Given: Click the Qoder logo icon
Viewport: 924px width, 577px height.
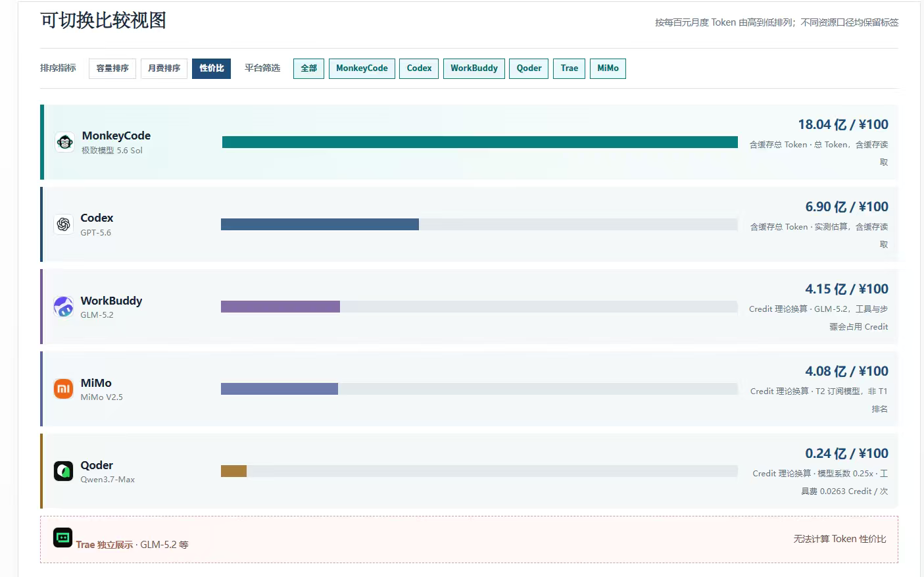Looking at the screenshot, I should (63, 471).
